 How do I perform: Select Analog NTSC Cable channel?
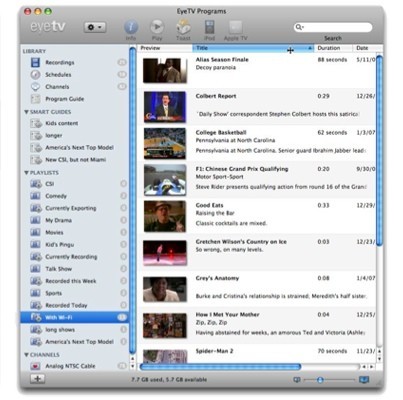pyautogui.click(x=70, y=366)
